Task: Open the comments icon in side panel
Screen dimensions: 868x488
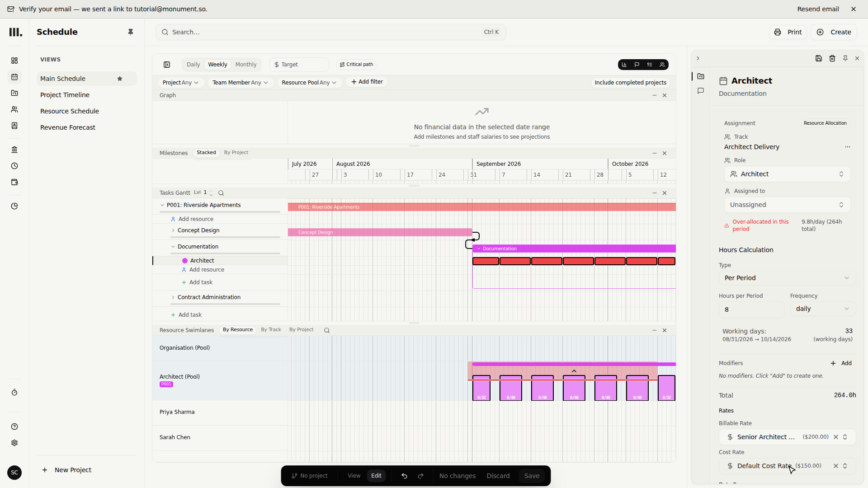Action: click(x=701, y=91)
